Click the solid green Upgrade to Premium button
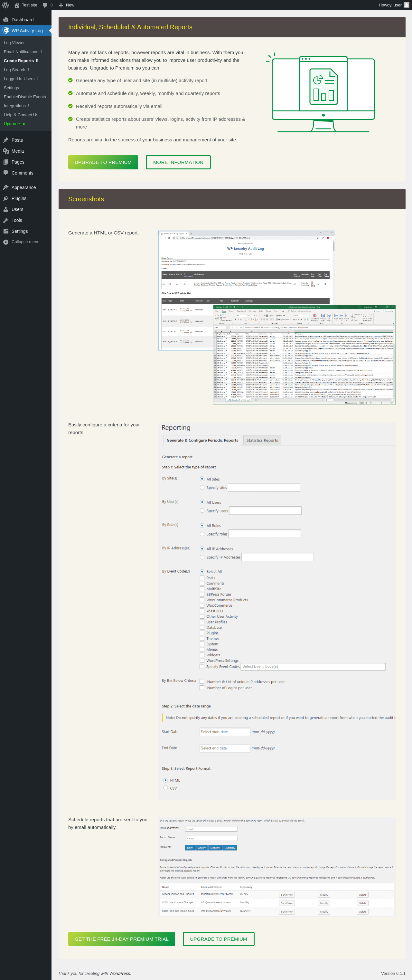This screenshot has height=980, width=412. tap(103, 162)
